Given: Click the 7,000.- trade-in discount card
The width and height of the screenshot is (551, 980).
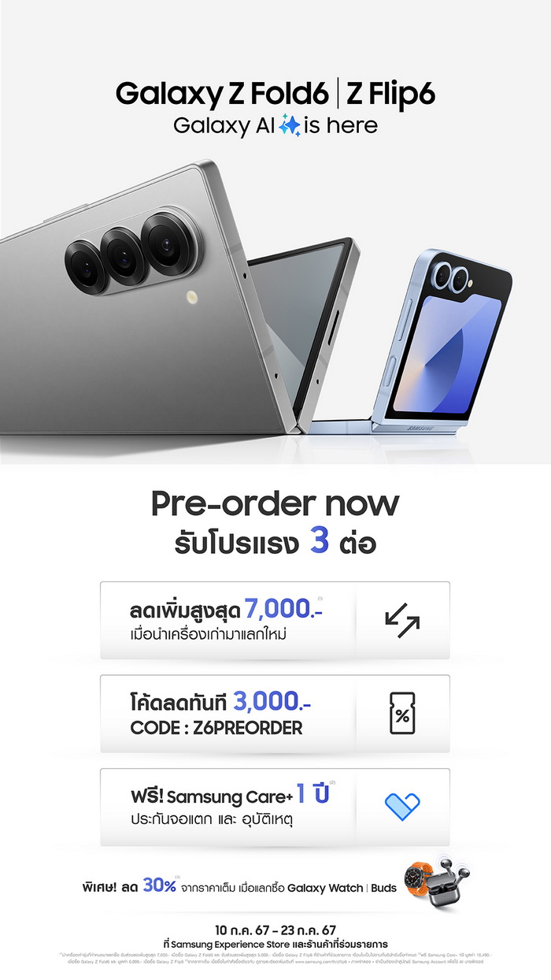Looking at the screenshot, I should [275, 621].
